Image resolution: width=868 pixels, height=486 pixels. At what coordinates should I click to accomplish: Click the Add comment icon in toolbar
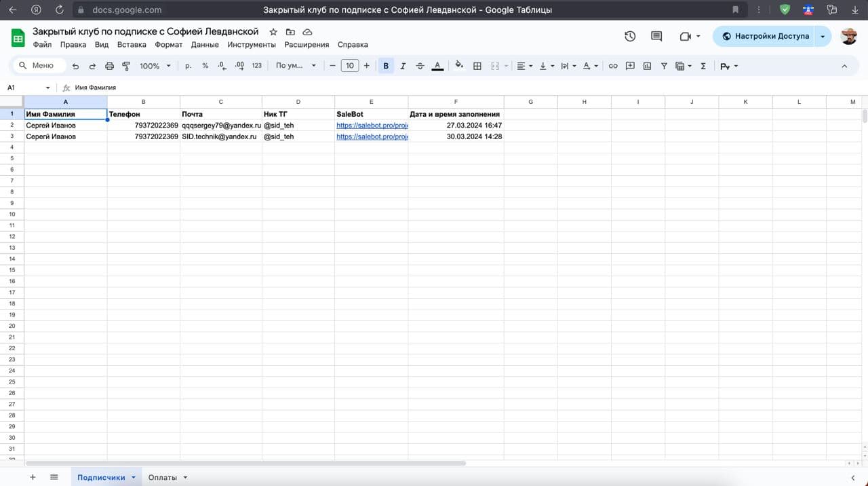[630, 66]
